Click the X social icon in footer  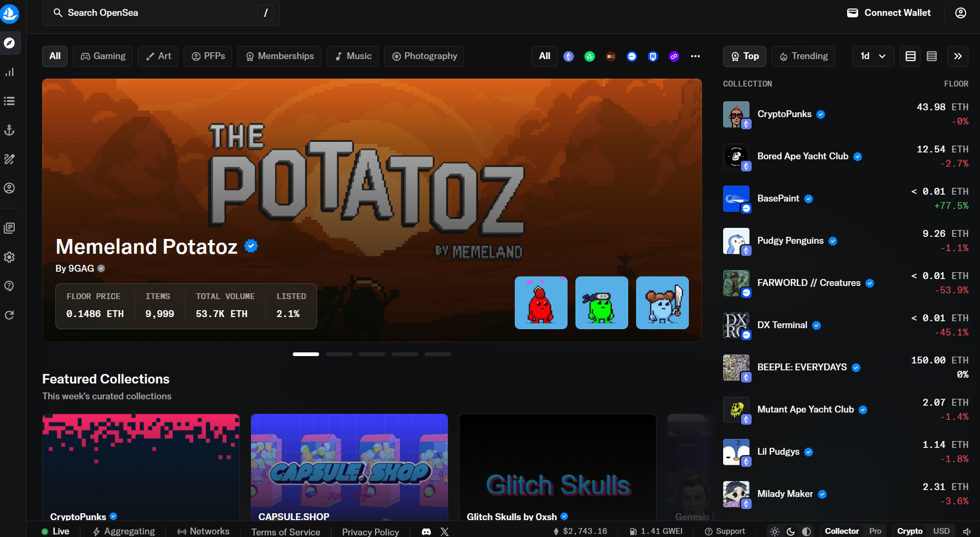point(445,531)
